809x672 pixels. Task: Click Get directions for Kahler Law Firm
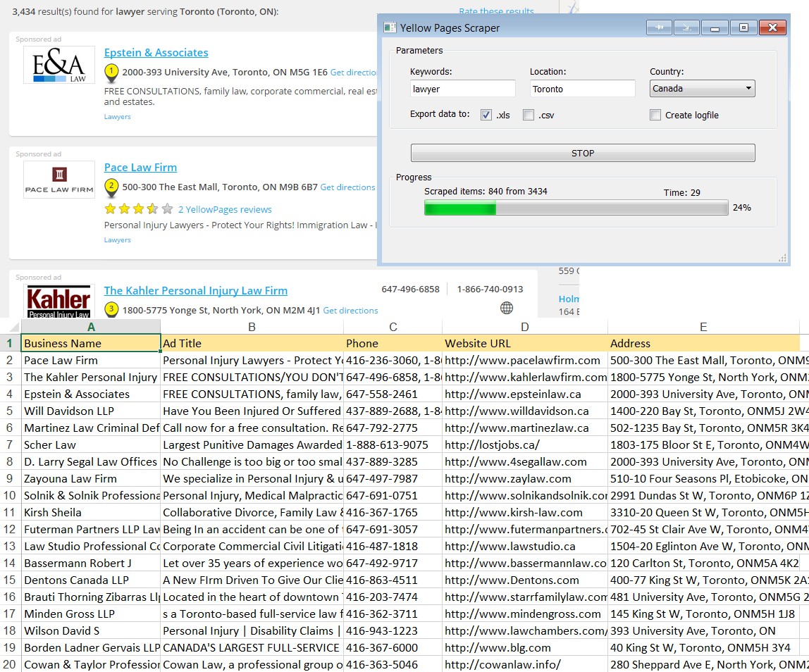click(350, 311)
